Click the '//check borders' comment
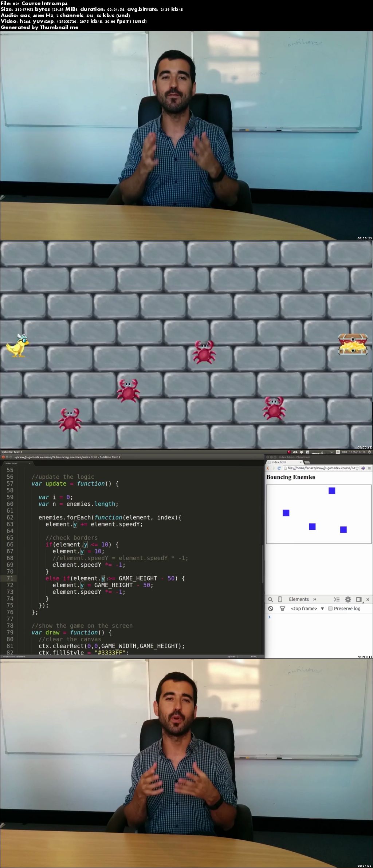 pos(71,538)
